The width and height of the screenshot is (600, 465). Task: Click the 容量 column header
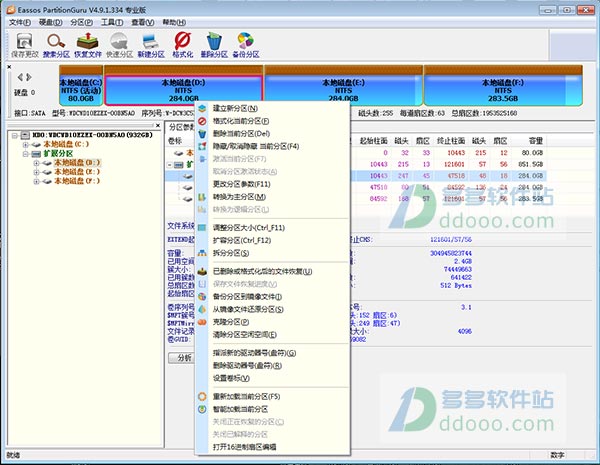536,141
